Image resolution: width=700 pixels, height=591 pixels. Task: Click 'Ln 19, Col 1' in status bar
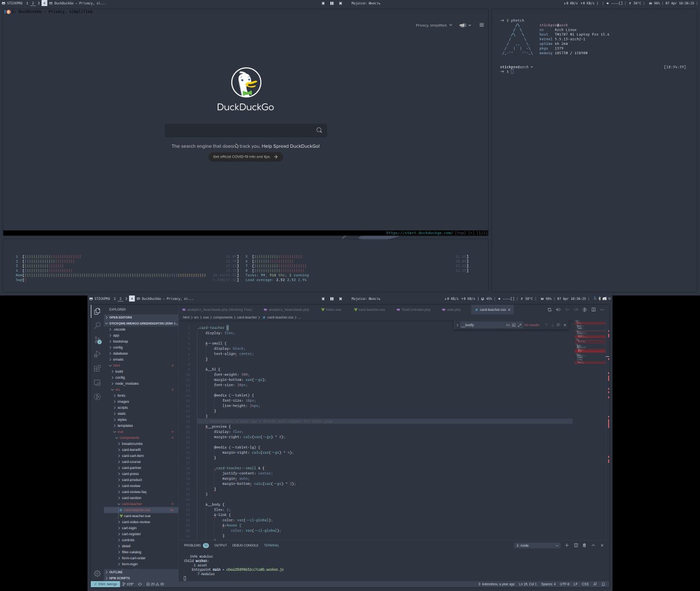tap(528, 584)
